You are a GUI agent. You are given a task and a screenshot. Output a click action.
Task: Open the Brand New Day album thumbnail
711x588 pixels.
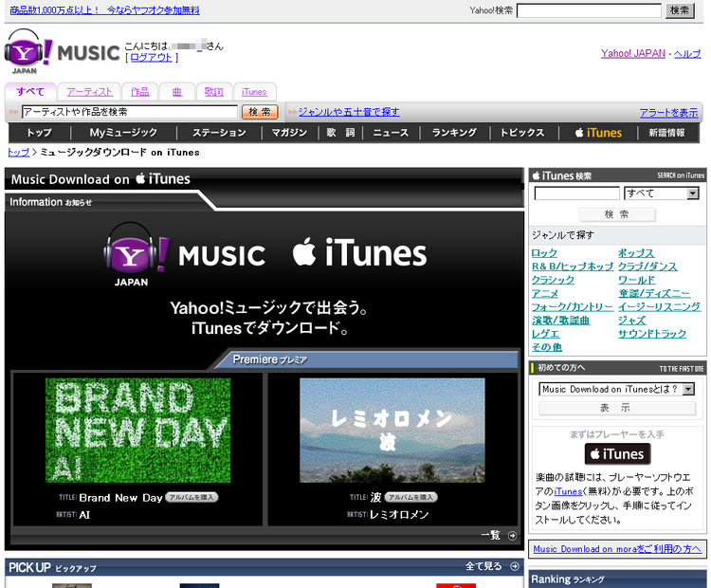[137, 431]
